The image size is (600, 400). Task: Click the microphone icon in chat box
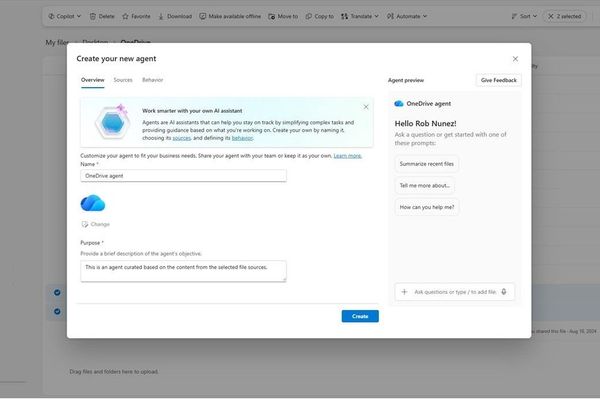(x=504, y=292)
